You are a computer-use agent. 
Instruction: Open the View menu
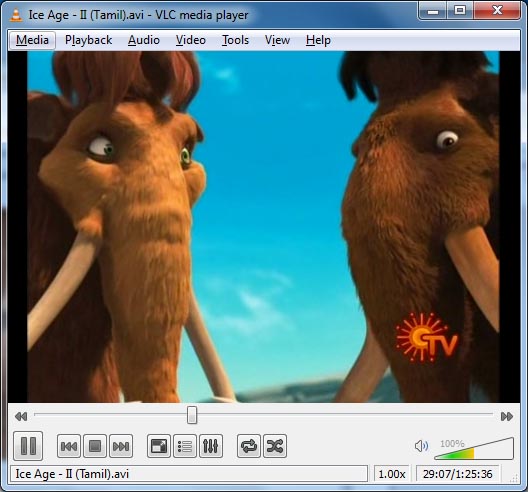tap(277, 40)
